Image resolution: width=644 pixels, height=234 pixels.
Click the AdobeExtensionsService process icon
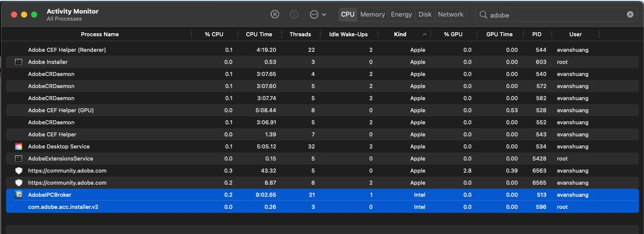pyautogui.click(x=19, y=159)
